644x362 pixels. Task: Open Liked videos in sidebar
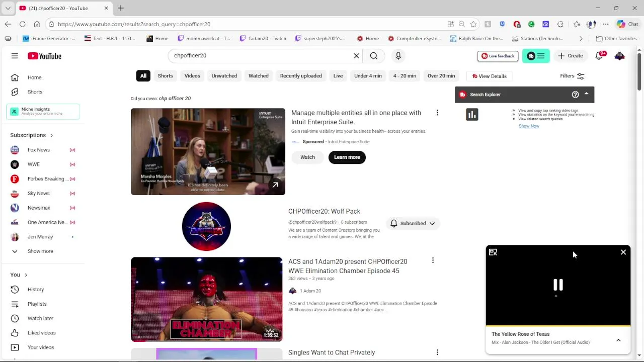42,333
